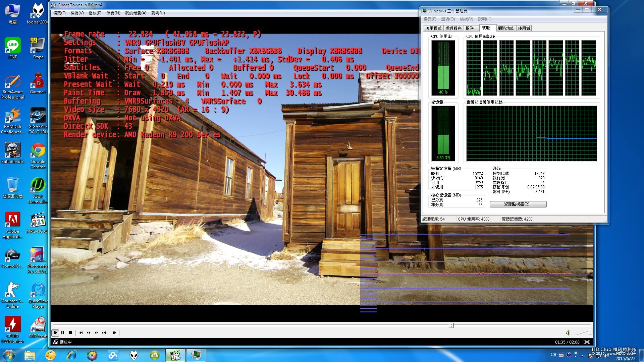Click the CH input language indicator
644x362 pixels.
[x=553, y=355]
